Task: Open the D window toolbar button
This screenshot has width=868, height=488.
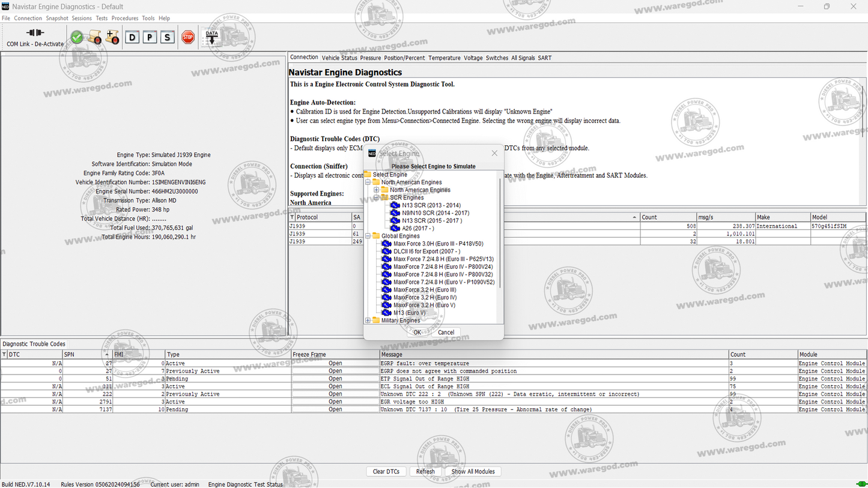Action: [132, 37]
